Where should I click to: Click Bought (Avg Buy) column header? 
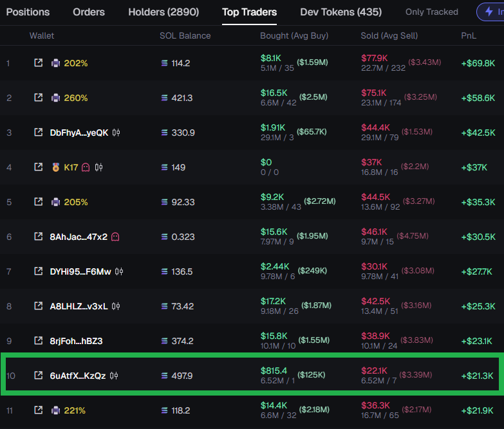[294, 35]
